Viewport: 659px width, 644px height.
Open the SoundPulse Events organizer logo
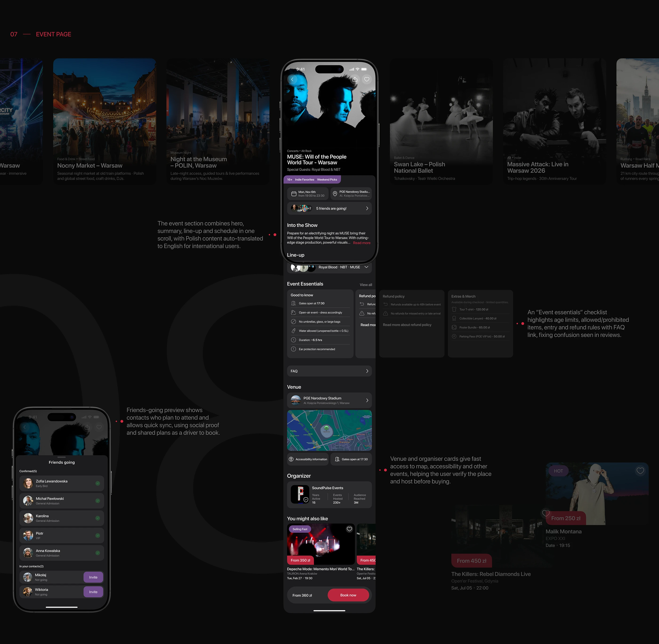[x=300, y=494]
